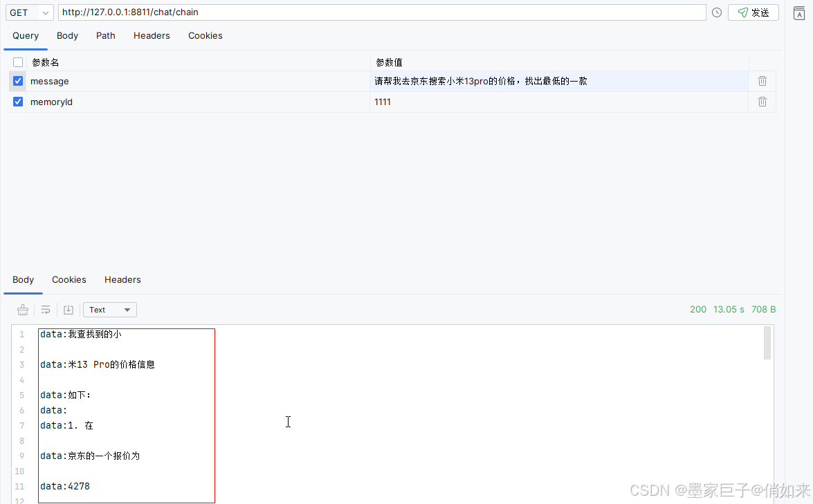Switch to the request Headers tab

pyautogui.click(x=152, y=36)
